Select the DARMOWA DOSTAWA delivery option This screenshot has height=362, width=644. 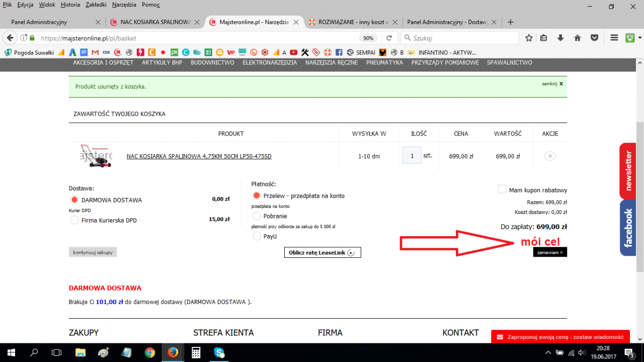pos(74,200)
